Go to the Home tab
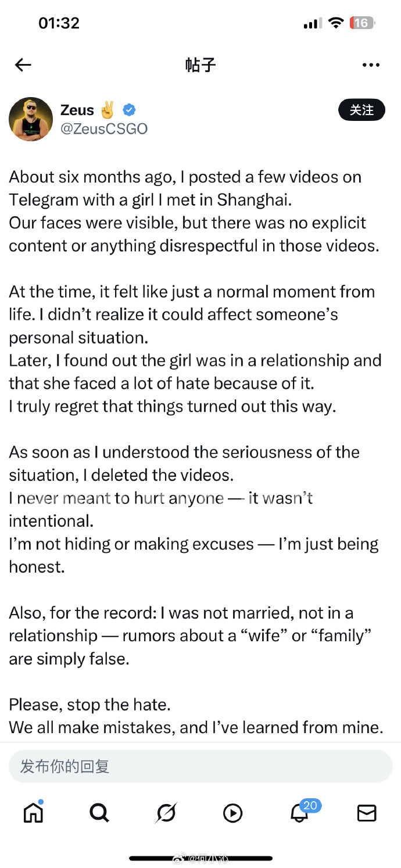This screenshot has width=401, height=868. 33,813
